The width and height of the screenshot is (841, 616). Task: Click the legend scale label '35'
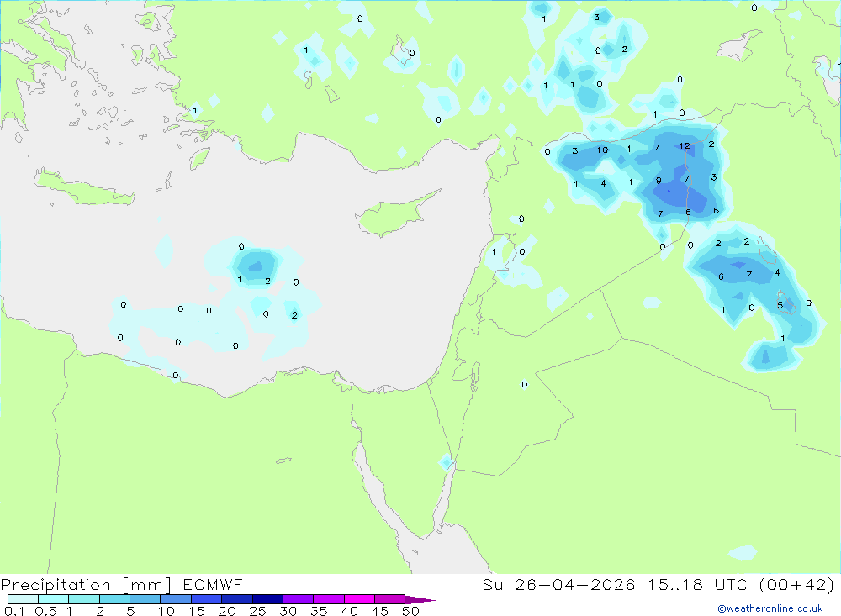tap(319, 611)
